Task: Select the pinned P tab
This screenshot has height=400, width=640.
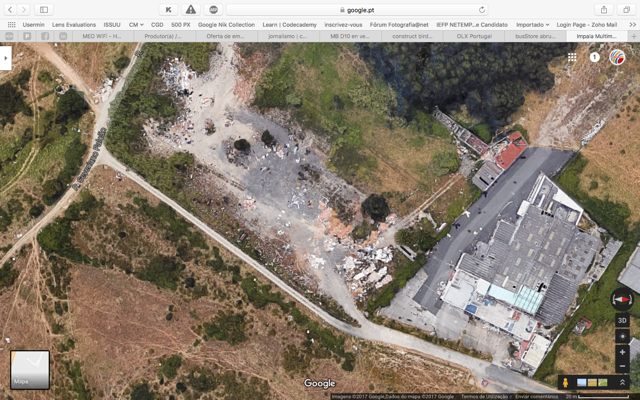Action: click(27, 36)
